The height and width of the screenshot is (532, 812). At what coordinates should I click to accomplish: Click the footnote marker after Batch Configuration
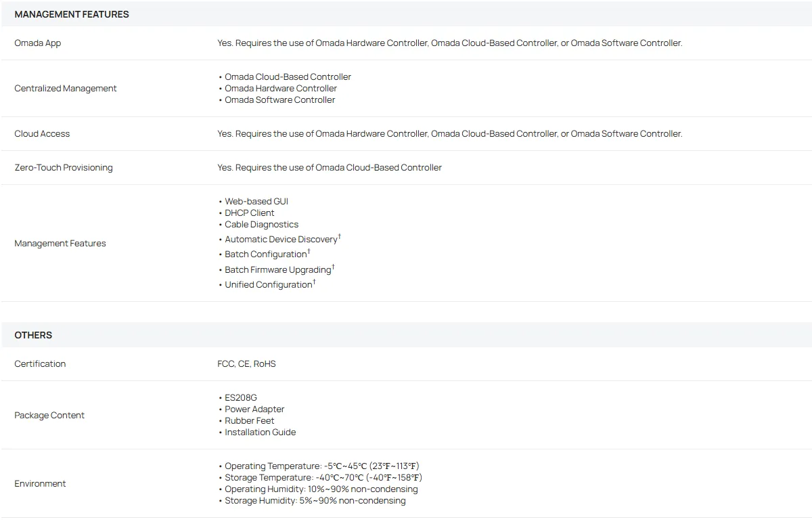tap(309, 251)
